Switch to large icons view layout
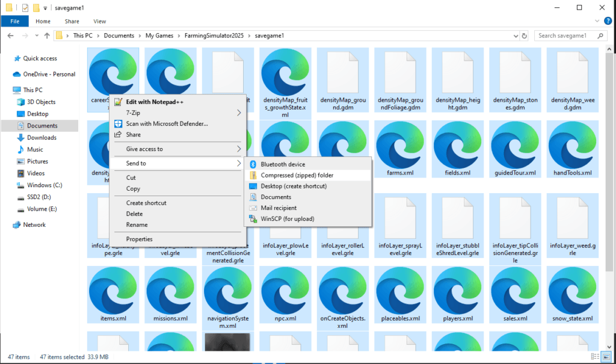 pyautogui.click(x=606, y=357)
